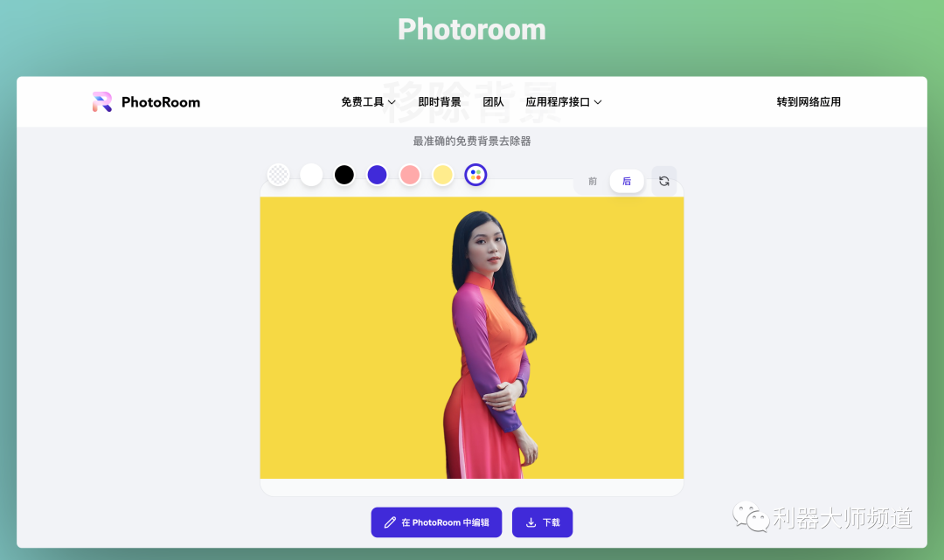
Task: Expand the 免费工具 dropdown
Action: pos(361,101)
